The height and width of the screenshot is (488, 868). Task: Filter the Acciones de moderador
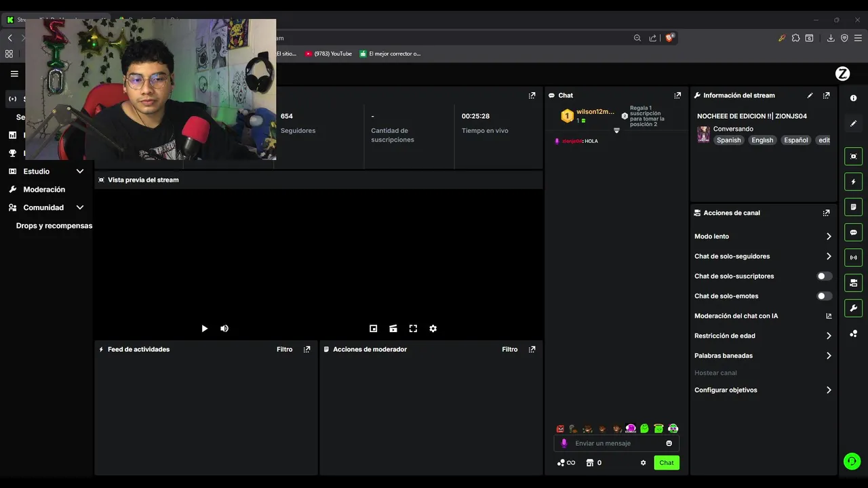510,350
